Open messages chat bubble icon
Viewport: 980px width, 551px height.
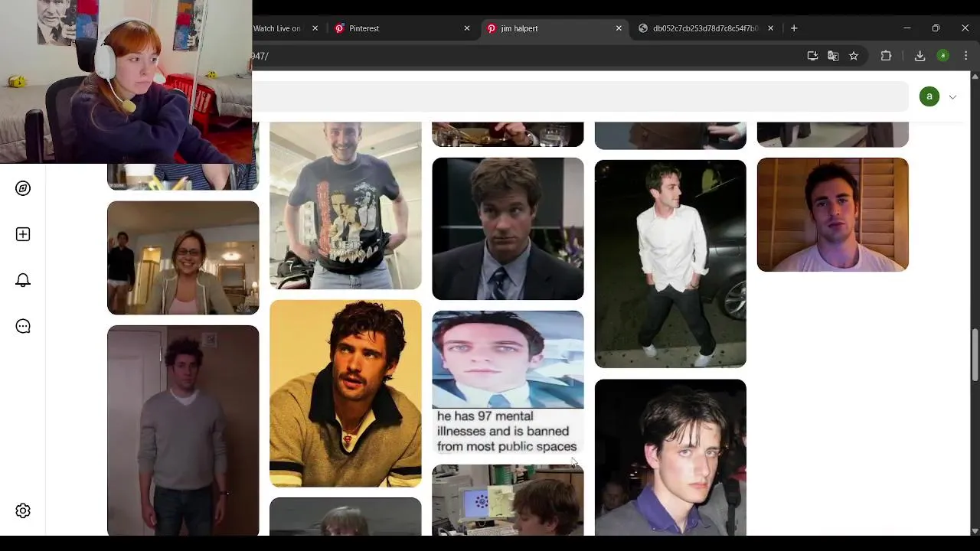23,326
